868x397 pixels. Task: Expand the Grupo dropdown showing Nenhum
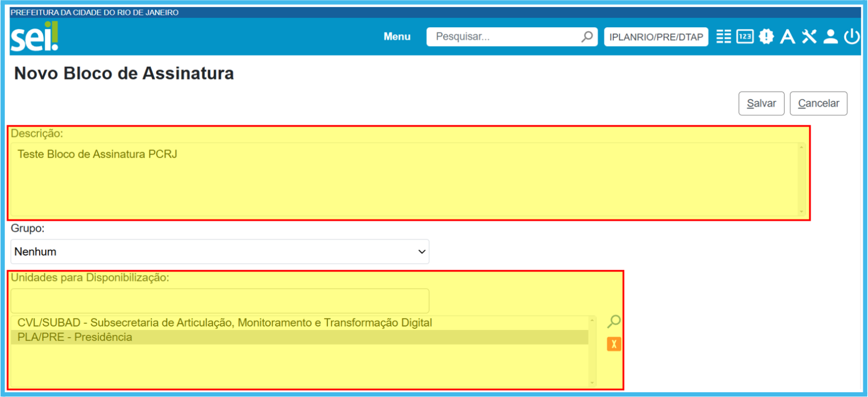pyautogui.click(x=220, y=251)
